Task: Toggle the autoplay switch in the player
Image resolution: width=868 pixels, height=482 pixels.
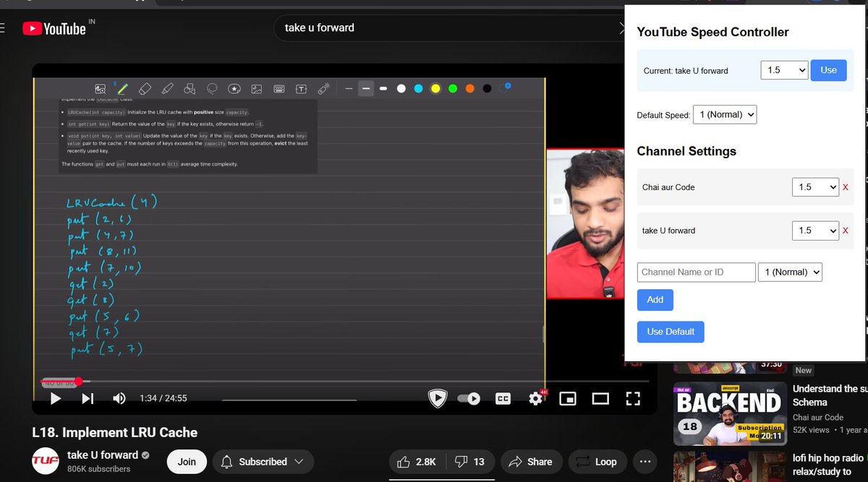Action: click(x=470, y=398)
